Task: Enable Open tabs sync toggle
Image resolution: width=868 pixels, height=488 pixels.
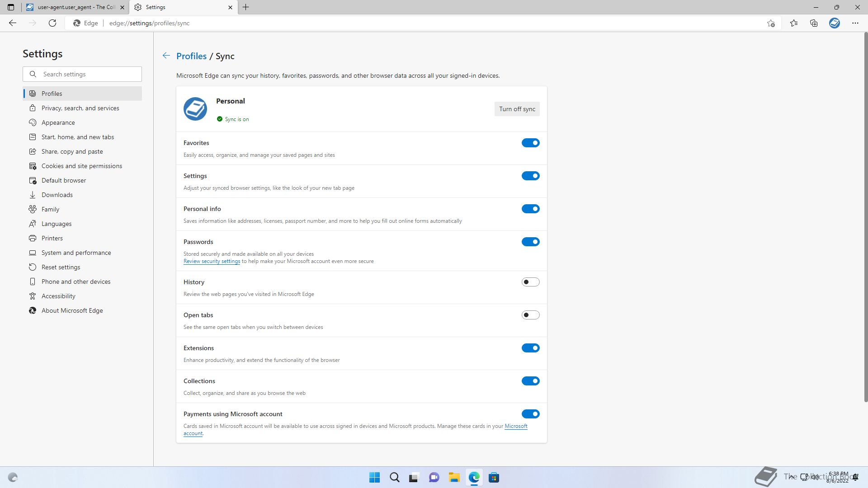Action: point(531,315)
